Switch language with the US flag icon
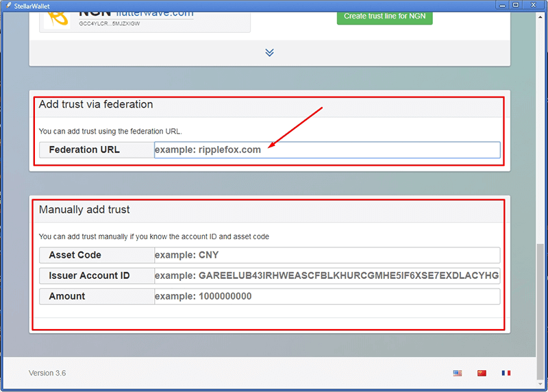The image size is (548, 392). point(458,373)
